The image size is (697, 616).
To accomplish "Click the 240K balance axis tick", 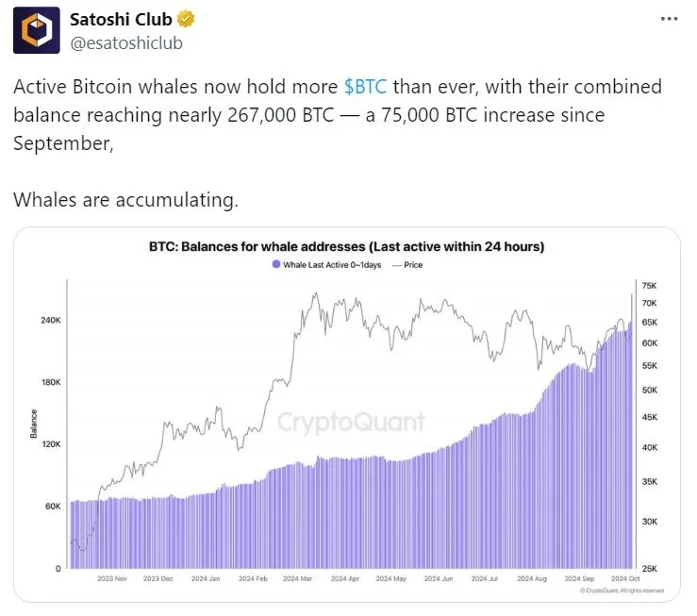I will (x=49, y=321).
